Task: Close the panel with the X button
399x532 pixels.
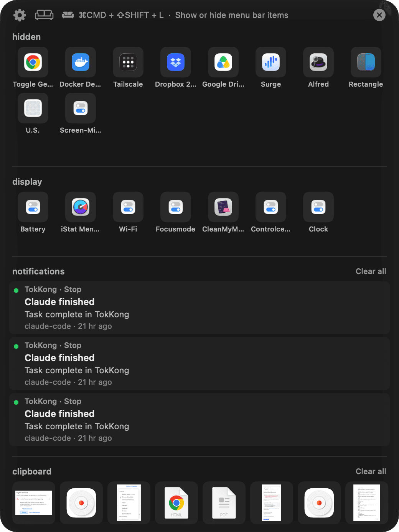Action: [379, 15]
